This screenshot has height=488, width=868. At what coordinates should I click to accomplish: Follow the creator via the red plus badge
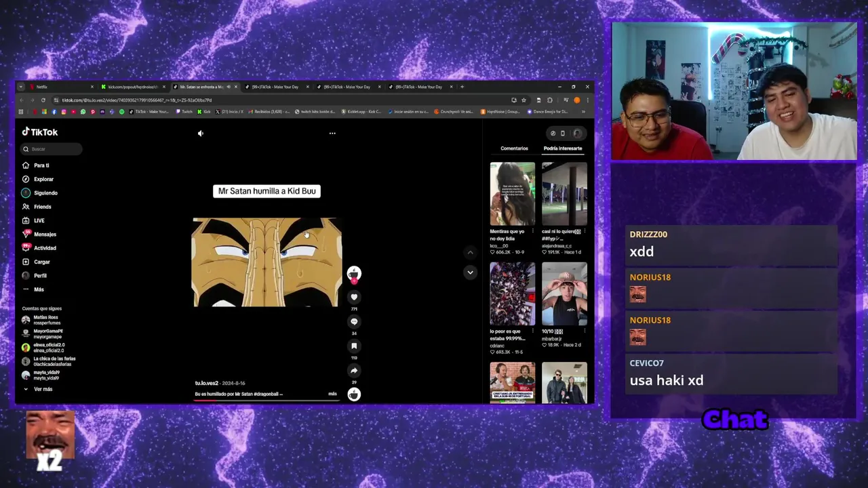(x=354, y=281)
